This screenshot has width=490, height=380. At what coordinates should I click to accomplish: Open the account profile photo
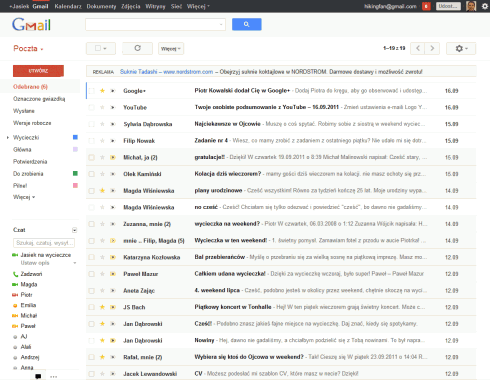click(x=471, y=6)
